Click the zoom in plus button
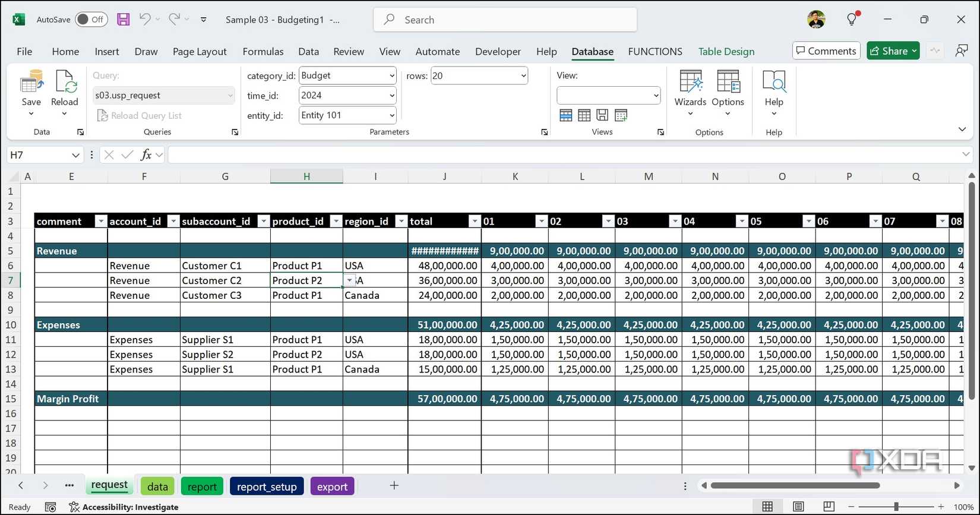 coord(941,507)
